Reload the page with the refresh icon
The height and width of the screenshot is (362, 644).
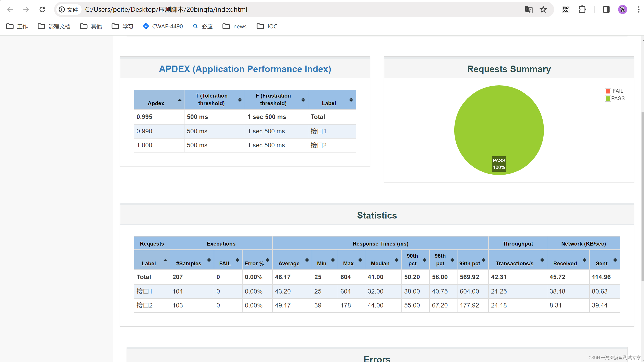(42, 9)
